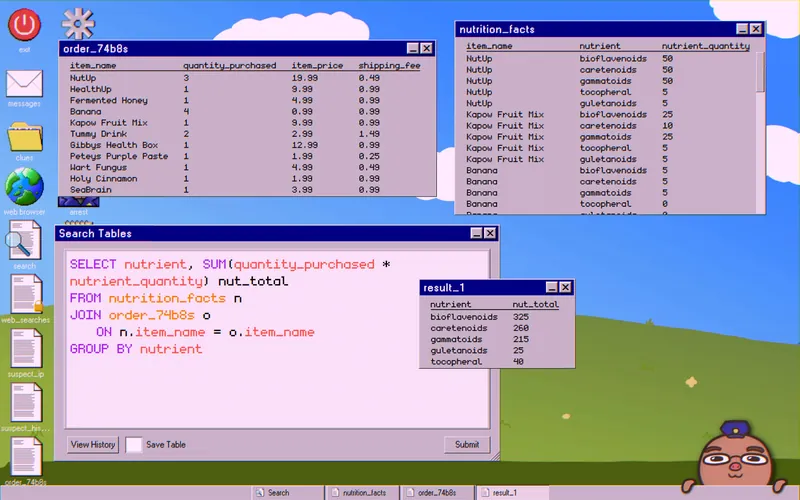The height and width of the screenshot is (500, 800).
Task: Launch the web browser globe icon
Action: (24, 187)
